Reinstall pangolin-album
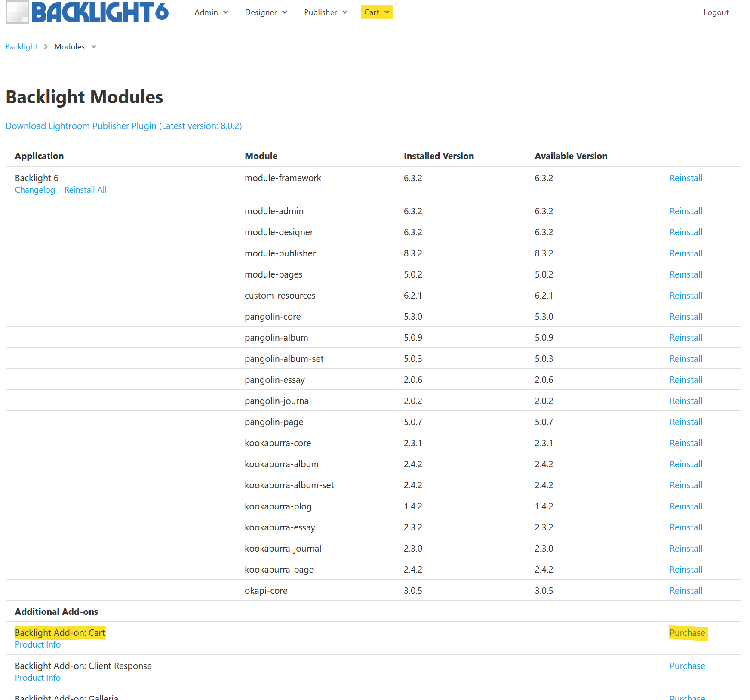This screenshot has height=700, width=750. pos(686,338)
